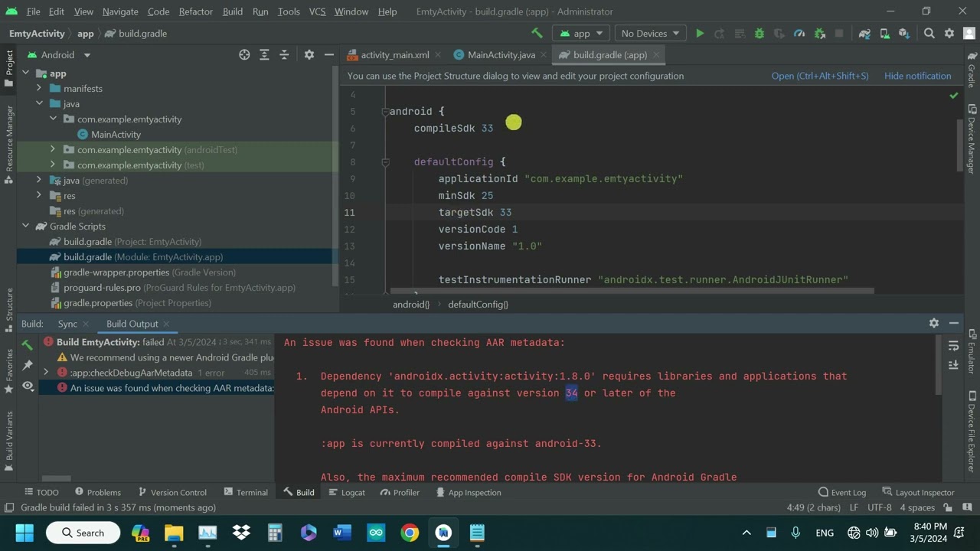Open the SDK Manager toolbar icon
This screenshot has height=551, width=980.
(904, 34)
